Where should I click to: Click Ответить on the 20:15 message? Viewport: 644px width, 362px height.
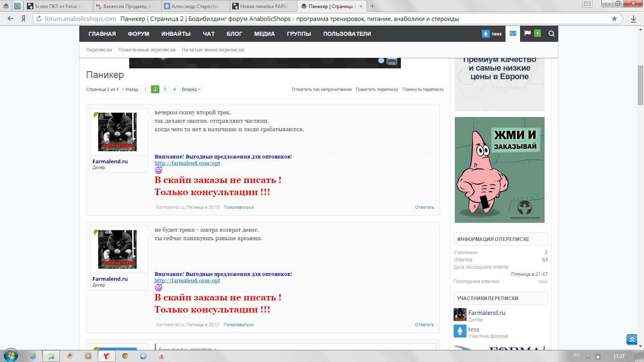424,207
